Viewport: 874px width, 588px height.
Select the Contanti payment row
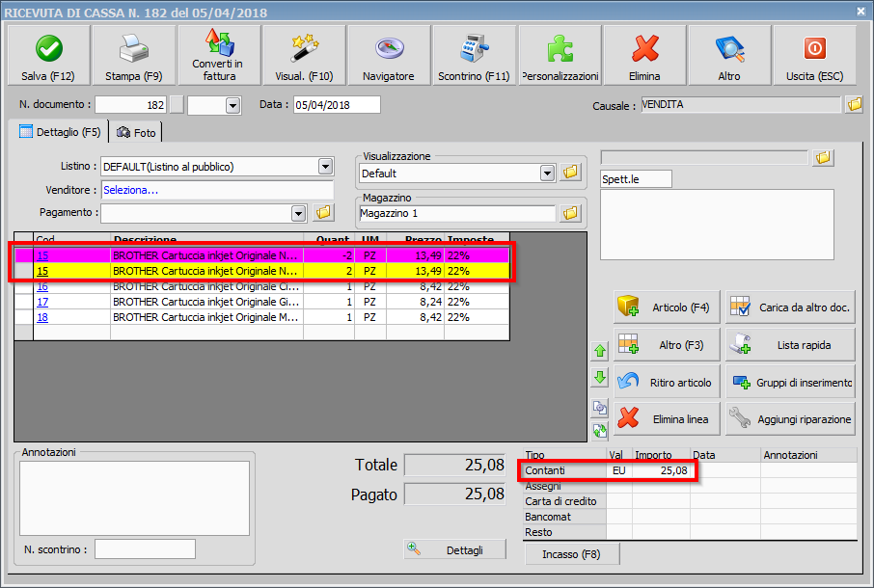click(x=690, y=470)
